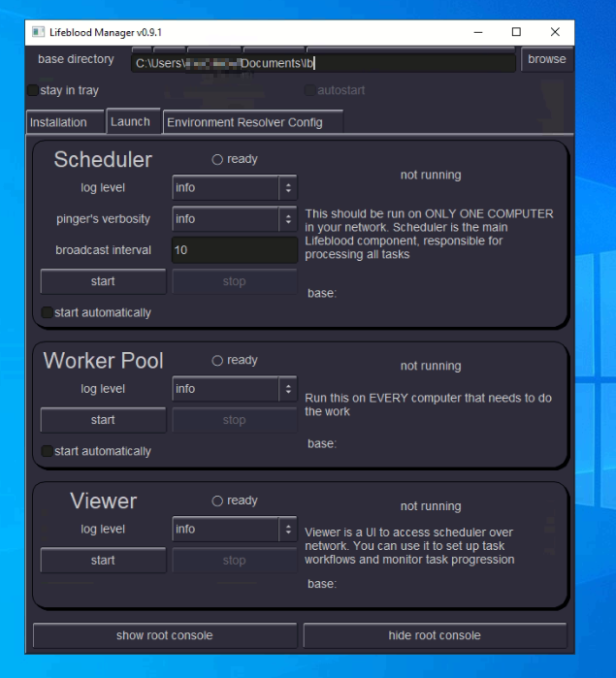Viewport: 616px width, 678px height.
Task: Open the Scheduler log level dropdown
Action: (x=235, y=187)
